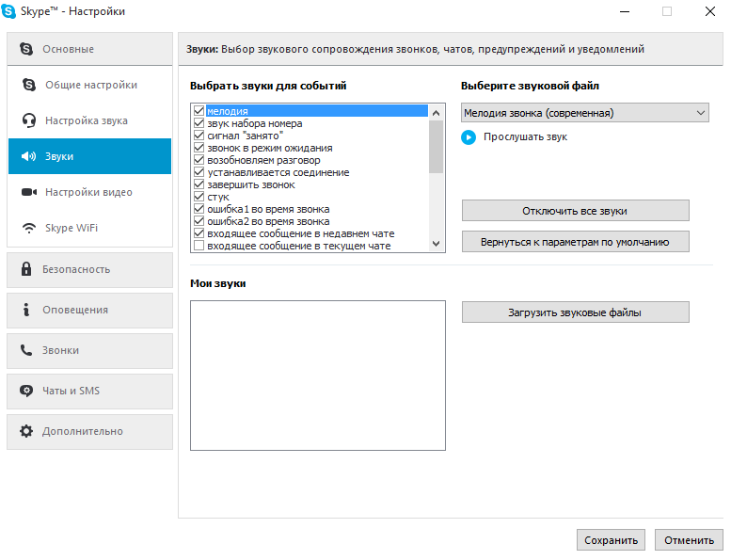The image size is (731, 560).
Task: Click the WiFi icon for Skype WiFi
Action: click(x=29, y=228)
